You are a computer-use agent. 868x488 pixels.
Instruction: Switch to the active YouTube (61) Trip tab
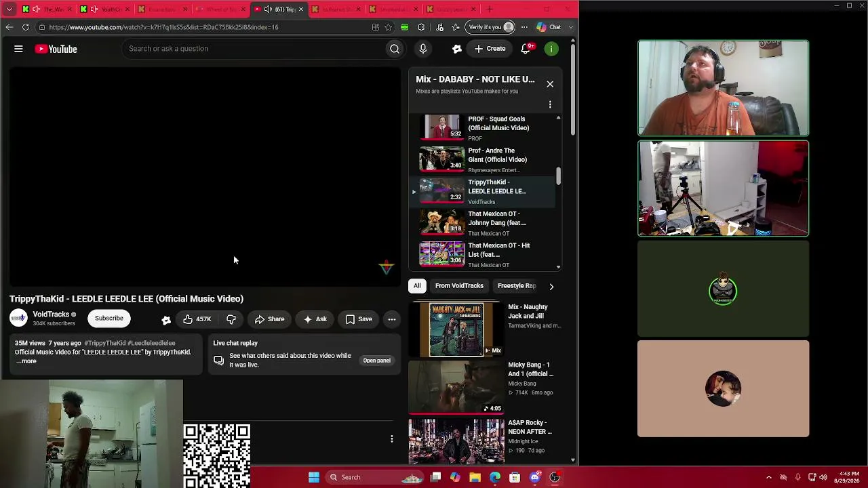tap(279, 9)
